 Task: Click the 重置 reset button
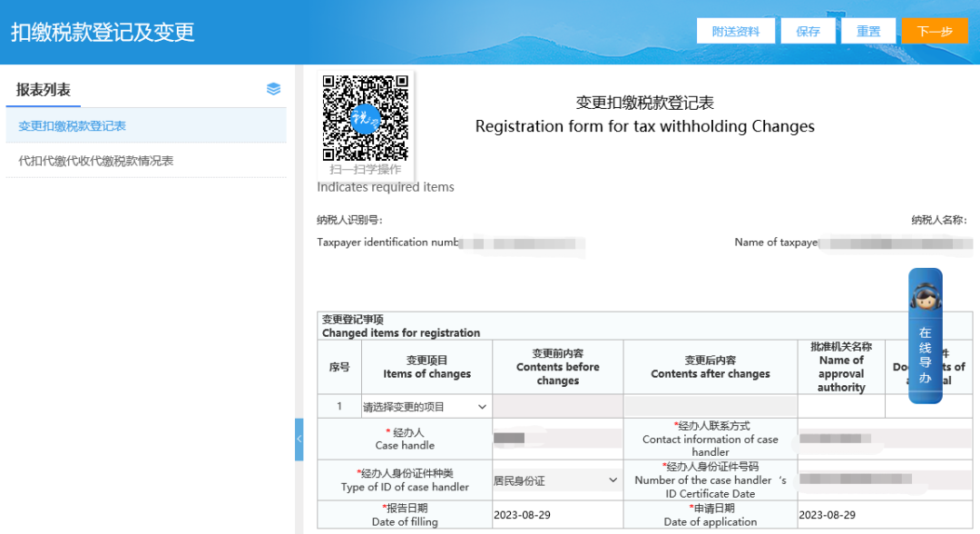tap(868, 31)
